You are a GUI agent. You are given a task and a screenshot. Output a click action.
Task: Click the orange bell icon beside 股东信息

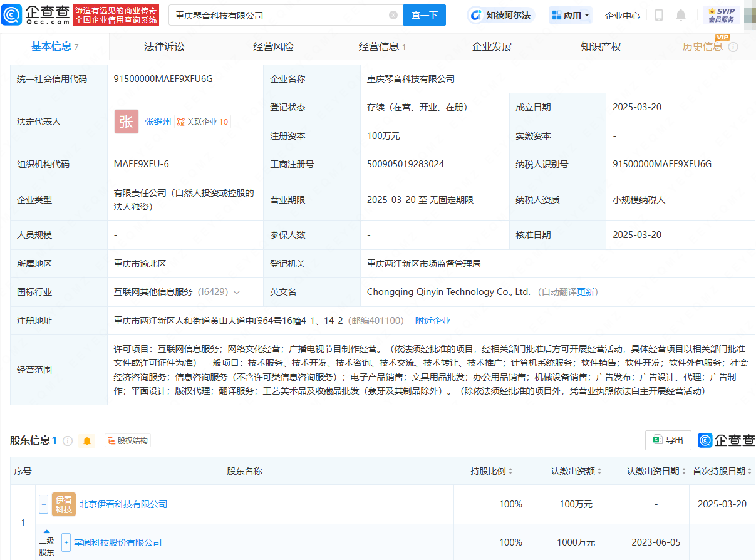87,441
